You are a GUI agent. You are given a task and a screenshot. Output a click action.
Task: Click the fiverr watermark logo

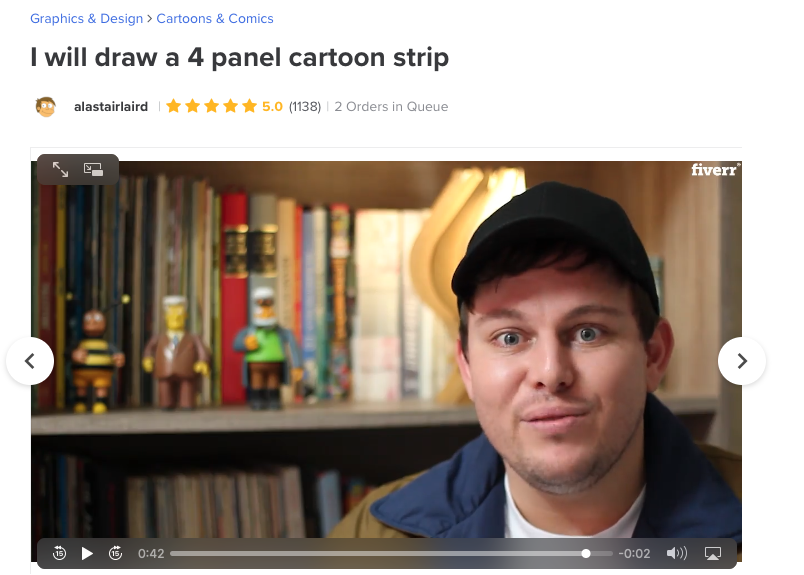click(x=715, y=169)
